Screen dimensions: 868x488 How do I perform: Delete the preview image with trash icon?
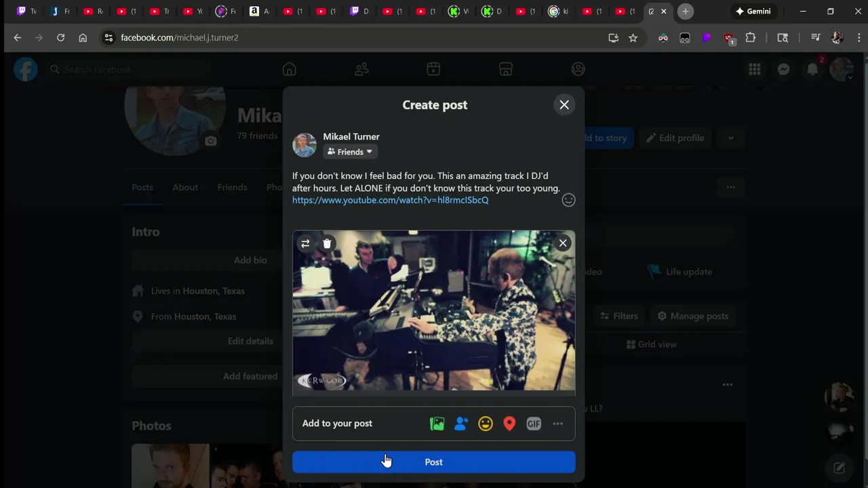[327, 243]
